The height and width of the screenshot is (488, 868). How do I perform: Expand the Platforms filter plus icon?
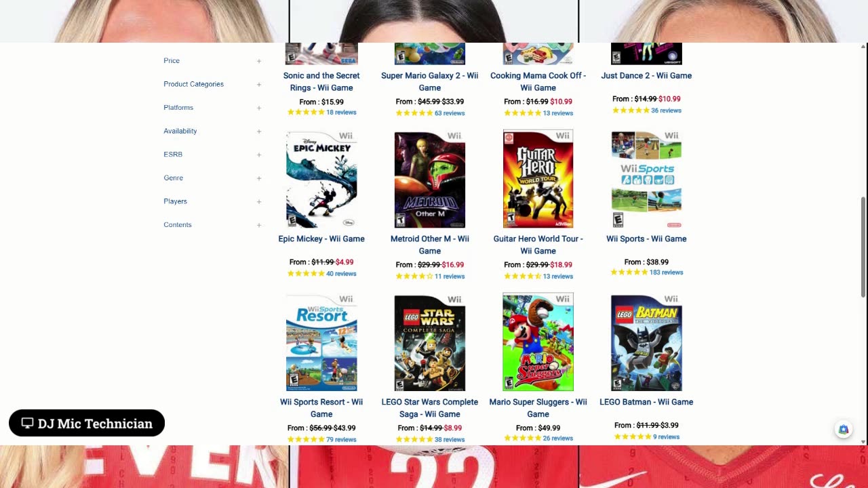click(x=258, y=108)
